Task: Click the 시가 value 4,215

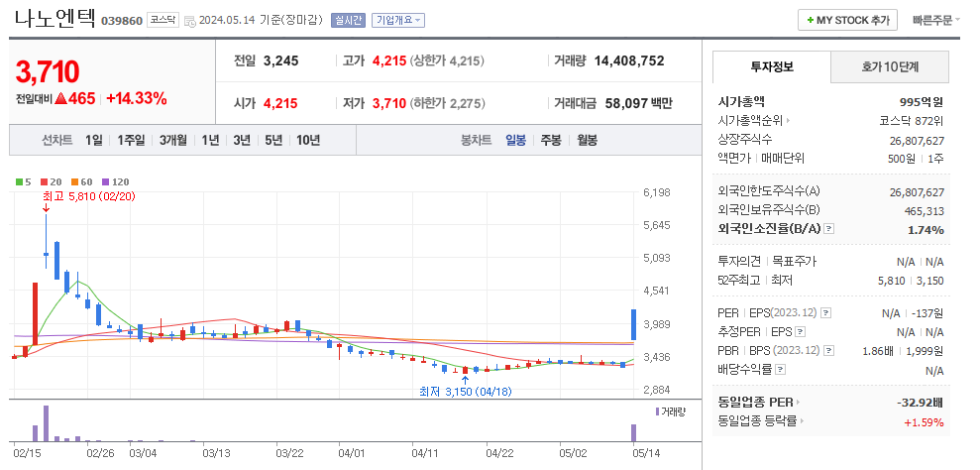Action: coord(280,103)
